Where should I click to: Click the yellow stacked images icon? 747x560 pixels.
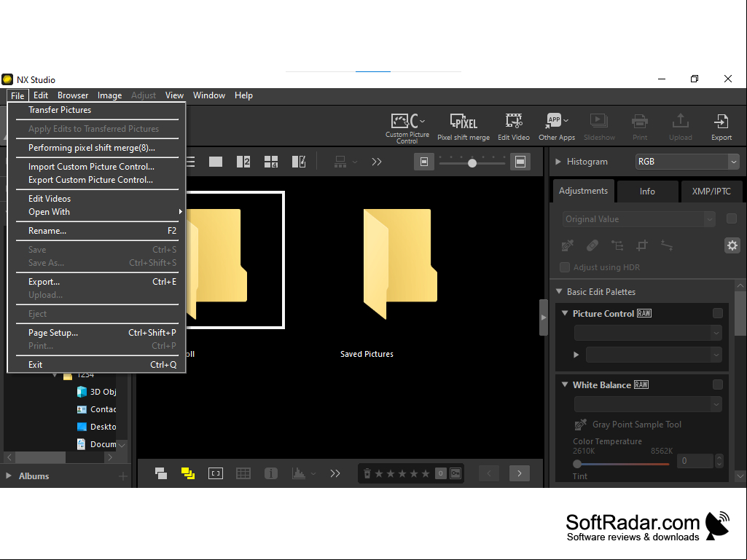(x=188, y=473)
